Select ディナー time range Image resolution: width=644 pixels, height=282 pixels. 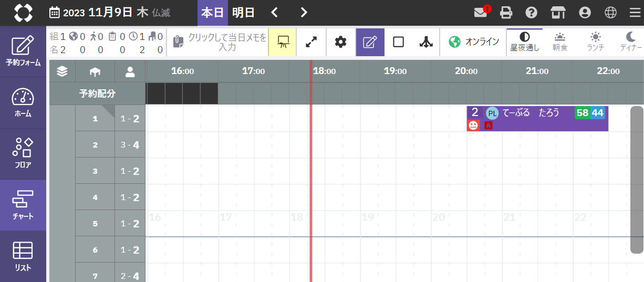pos(630,43)
